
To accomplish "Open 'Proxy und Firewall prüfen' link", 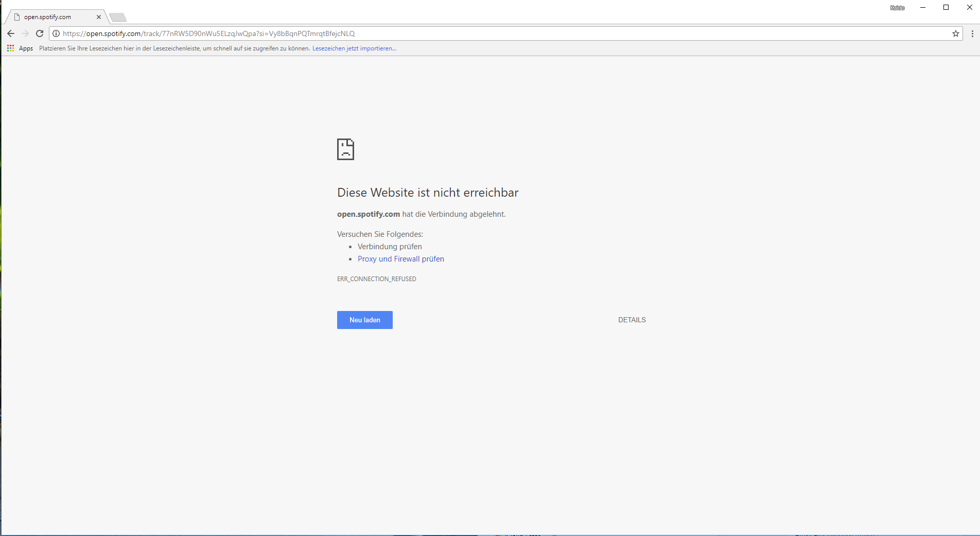I will pyautogui.click(x=401, y=259).
